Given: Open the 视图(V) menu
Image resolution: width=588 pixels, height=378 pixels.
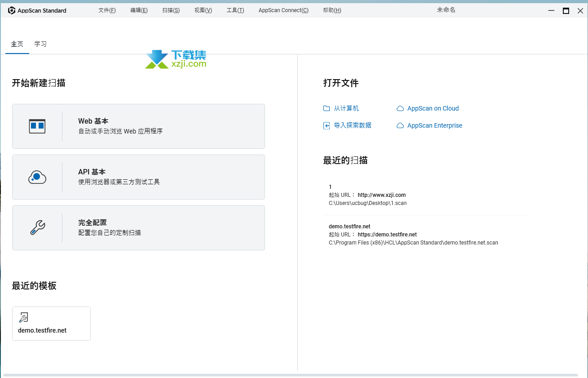Looking at the screenshot, I should point(203,10).
